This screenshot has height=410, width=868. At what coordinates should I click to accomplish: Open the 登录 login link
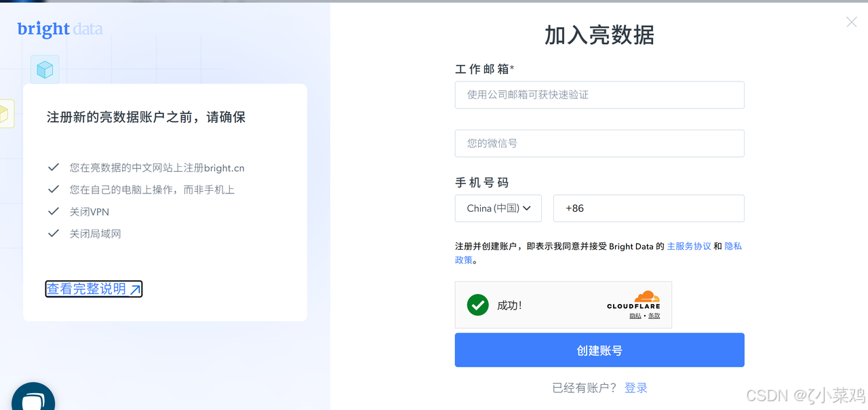tap(636, 388)
